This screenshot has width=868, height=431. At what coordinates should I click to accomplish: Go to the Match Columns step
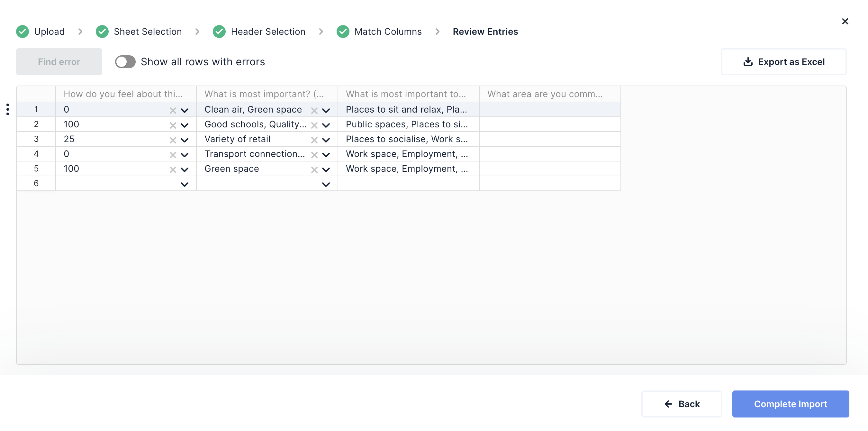pos(387,32)
